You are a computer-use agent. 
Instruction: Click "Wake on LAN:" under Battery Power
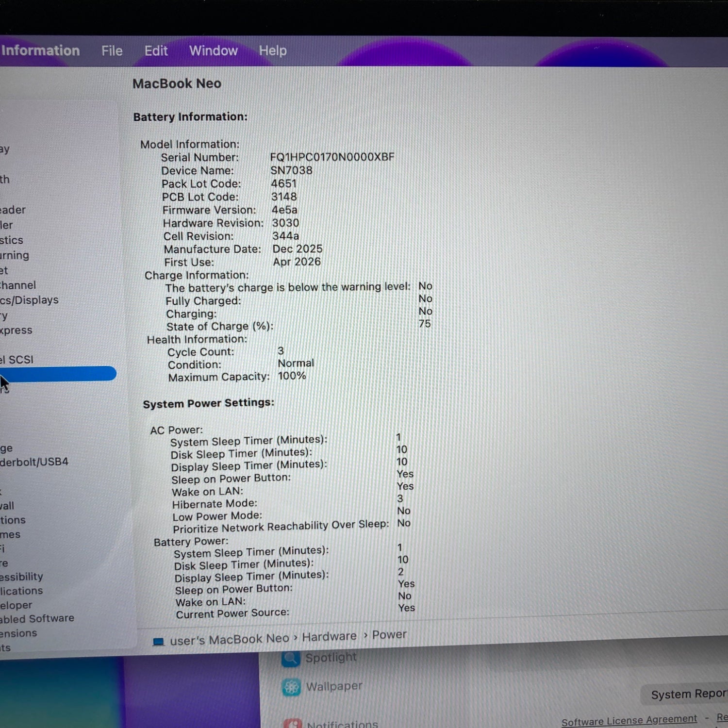click(211, 602)
